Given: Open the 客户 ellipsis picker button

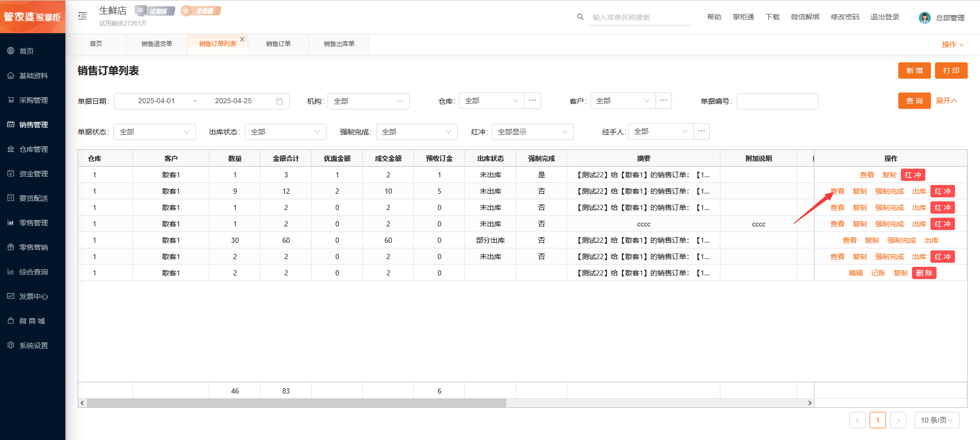Looking at the screenshot, I should coord(664,101).
